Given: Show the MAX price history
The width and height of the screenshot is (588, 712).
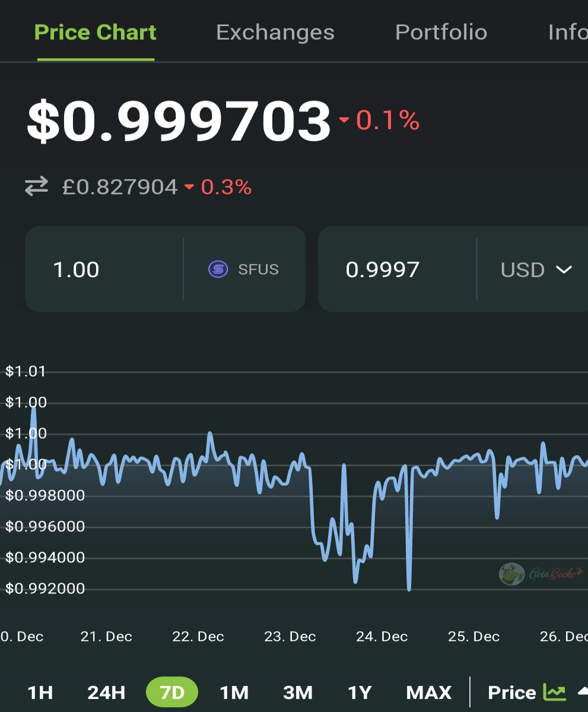Looking at the screenshot, I should coord(428,692).
